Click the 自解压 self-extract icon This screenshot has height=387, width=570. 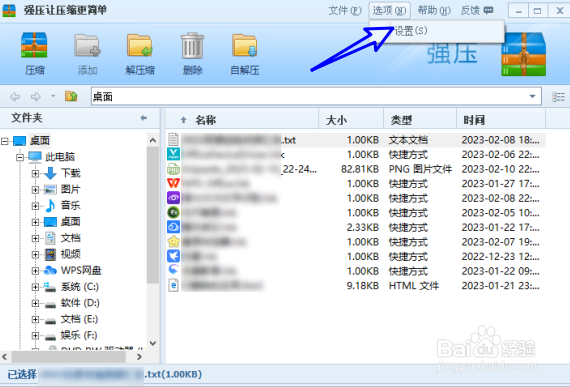click(245, 45)
